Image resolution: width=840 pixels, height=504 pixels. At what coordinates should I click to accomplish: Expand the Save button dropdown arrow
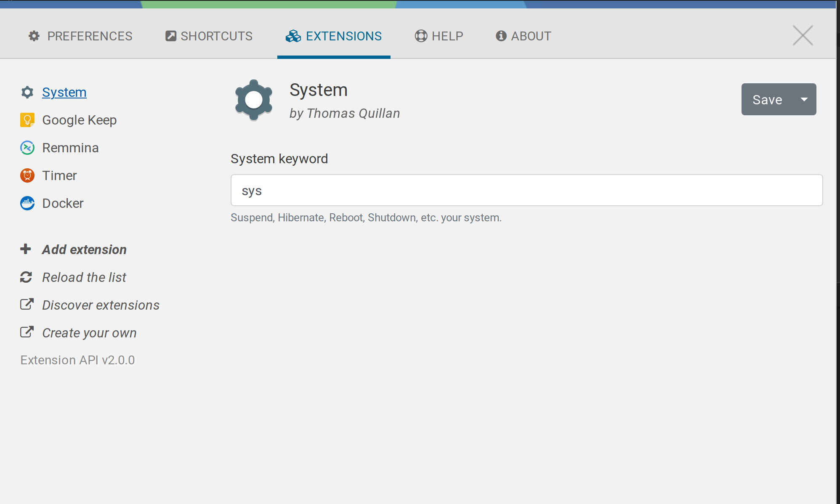click(x=804, y=100)
